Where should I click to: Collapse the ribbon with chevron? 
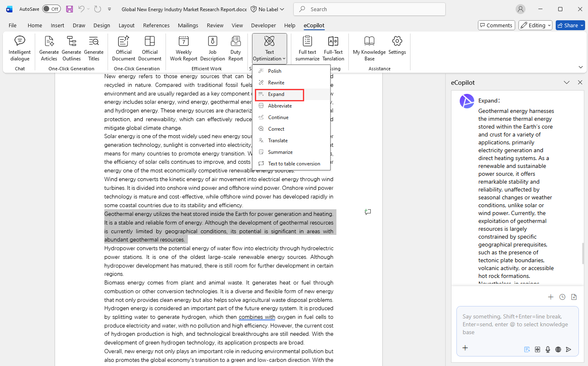point(581,67)
